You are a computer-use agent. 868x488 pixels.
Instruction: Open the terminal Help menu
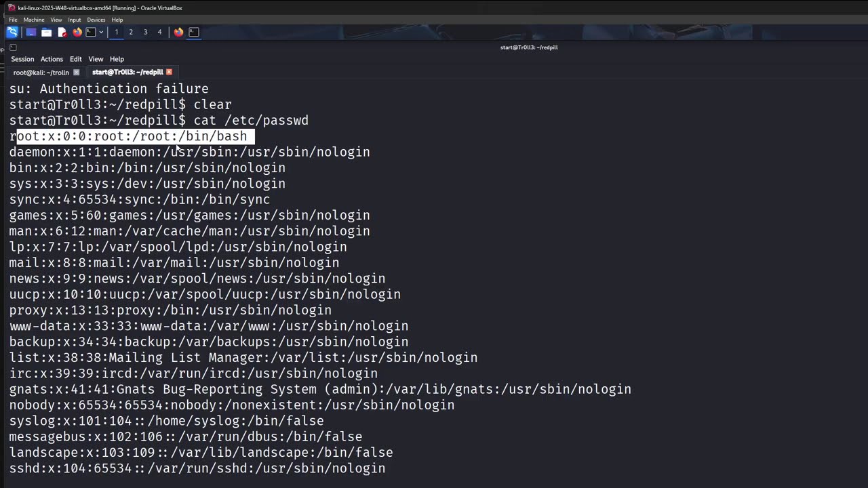[117, 59]
